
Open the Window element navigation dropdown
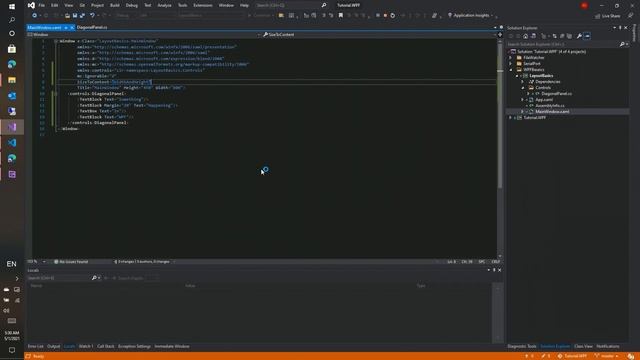(144, 35)
